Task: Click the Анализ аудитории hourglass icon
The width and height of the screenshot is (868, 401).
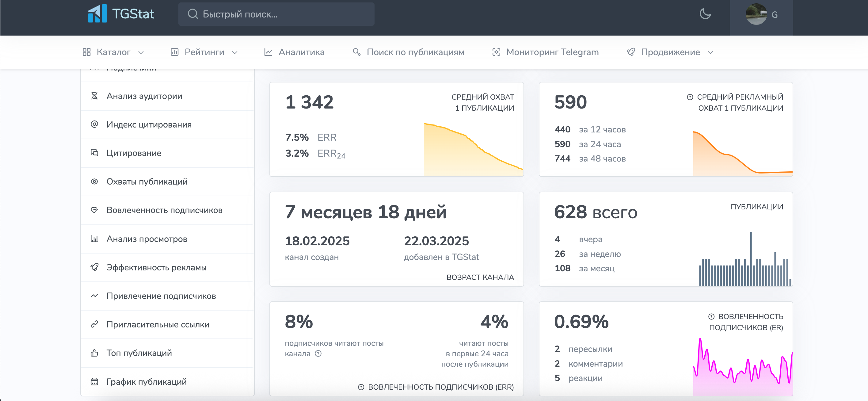Action: coord(94,96)
